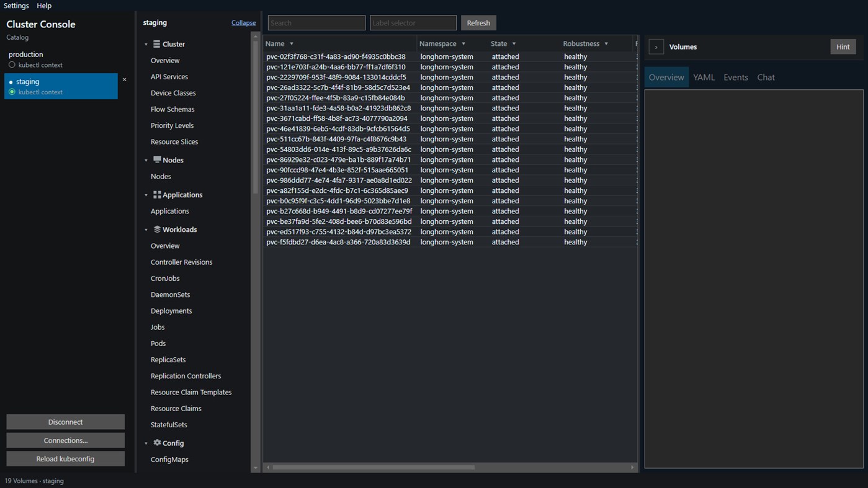Click the Cluster section icon in sidebar
The height and width of the screenshot is (488, 868).
(157, 44)
